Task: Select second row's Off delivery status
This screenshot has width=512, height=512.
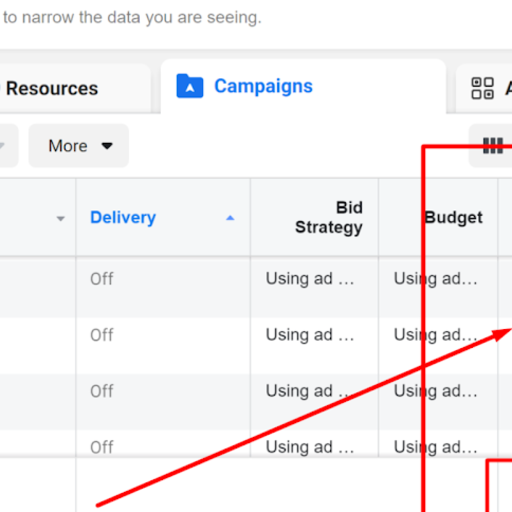Action: 102,335
